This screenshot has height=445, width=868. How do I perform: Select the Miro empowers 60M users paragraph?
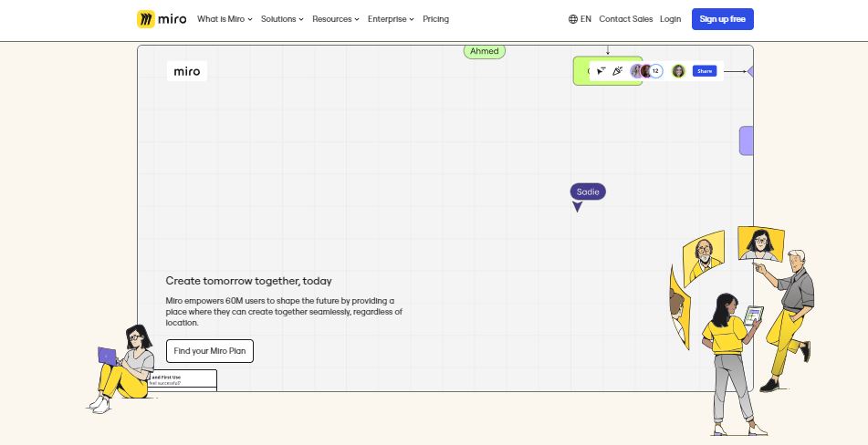(284, 312)
